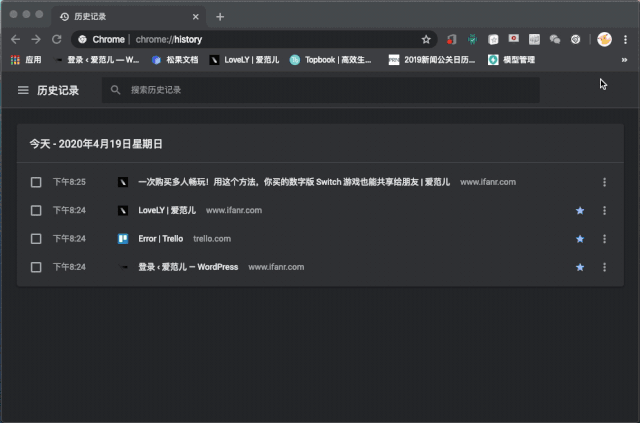Open the 2019新闻公关日历 bookmark
Viewport: 640px width, 423px height.
click(x=432, y=60)
